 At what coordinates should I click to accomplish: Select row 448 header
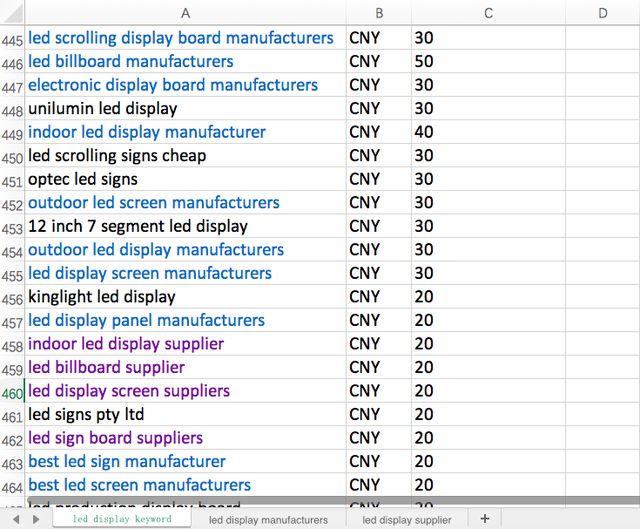(12, 111)
